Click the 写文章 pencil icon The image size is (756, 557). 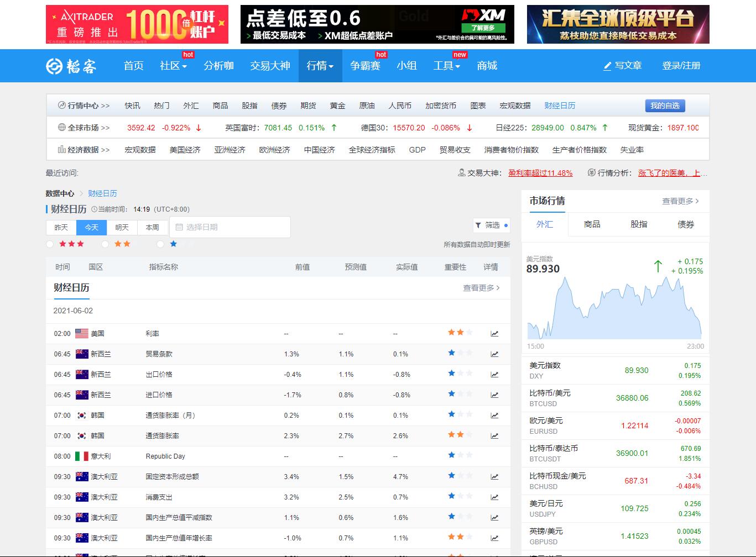click(x=607, y=66)
